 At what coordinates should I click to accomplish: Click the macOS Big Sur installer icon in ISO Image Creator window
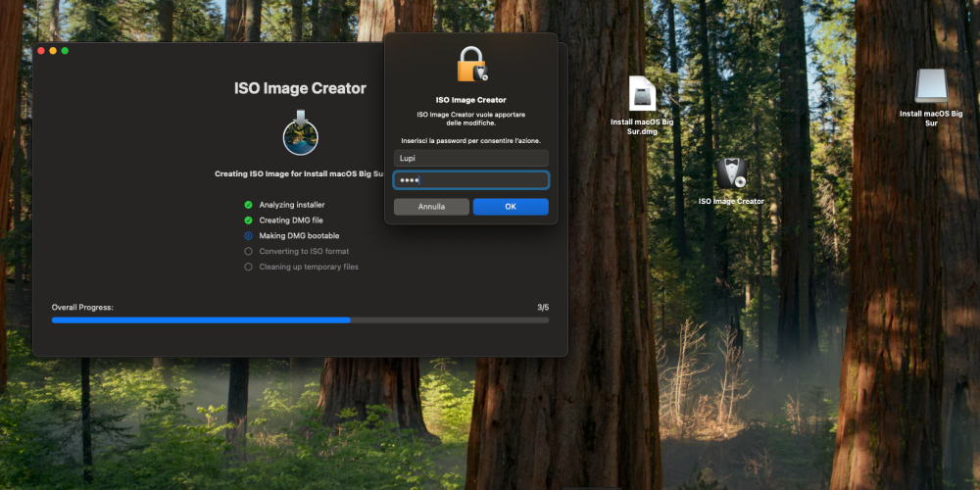click(301, 132)
